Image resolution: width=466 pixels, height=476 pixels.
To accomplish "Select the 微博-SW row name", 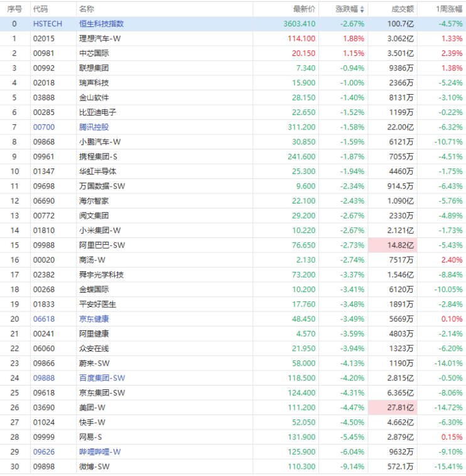I will point(94,467).
